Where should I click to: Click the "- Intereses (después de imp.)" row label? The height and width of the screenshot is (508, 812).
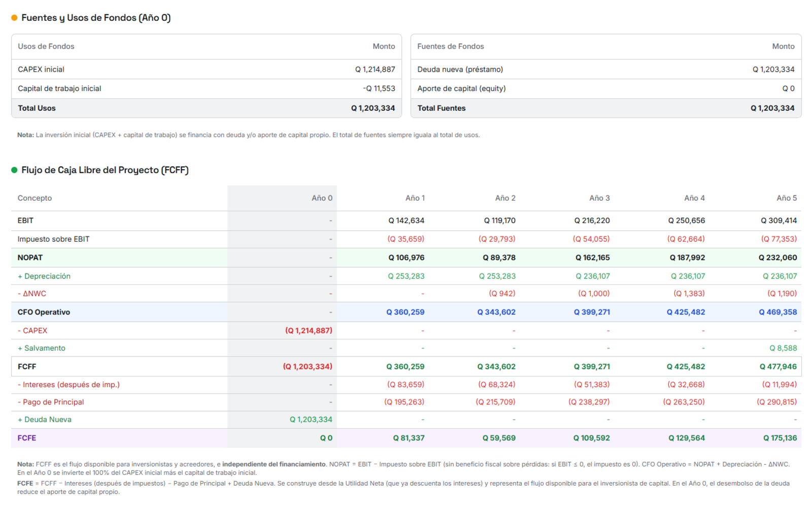click(69, 385)
